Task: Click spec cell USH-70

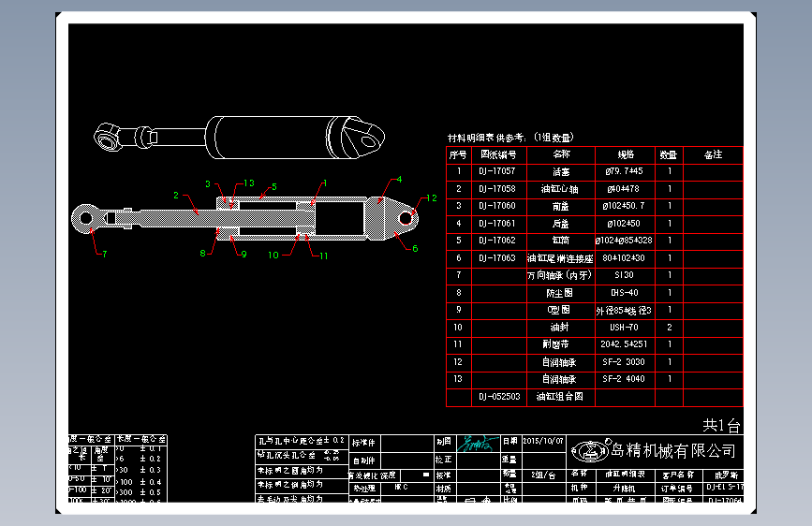Action: tap(624, 328)
